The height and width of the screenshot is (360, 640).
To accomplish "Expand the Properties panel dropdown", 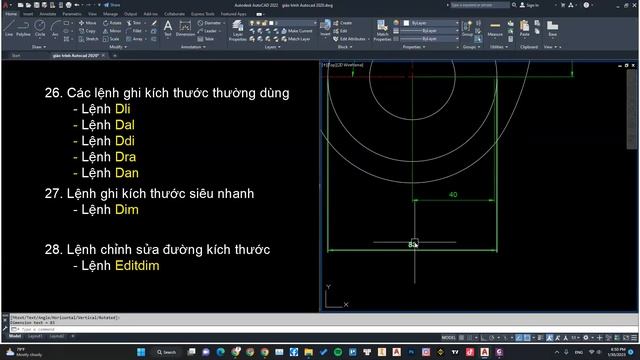I will pyautogui.click(x=414, y=47).
